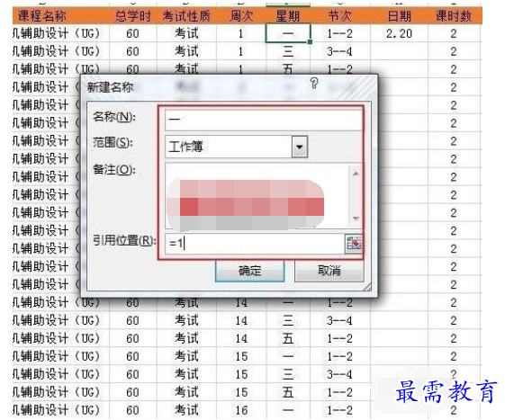Click the collapse dialog range selector icon

[354, 244]
